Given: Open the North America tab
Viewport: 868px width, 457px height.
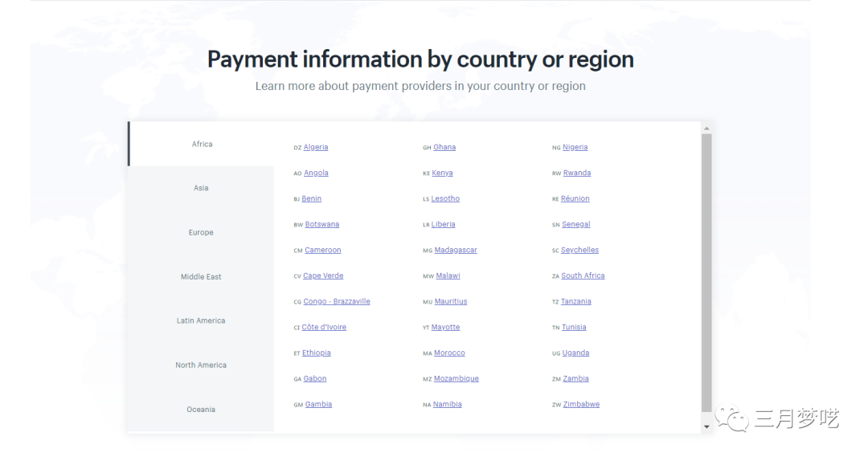Looking at the screenshot, I should [201, 365].
